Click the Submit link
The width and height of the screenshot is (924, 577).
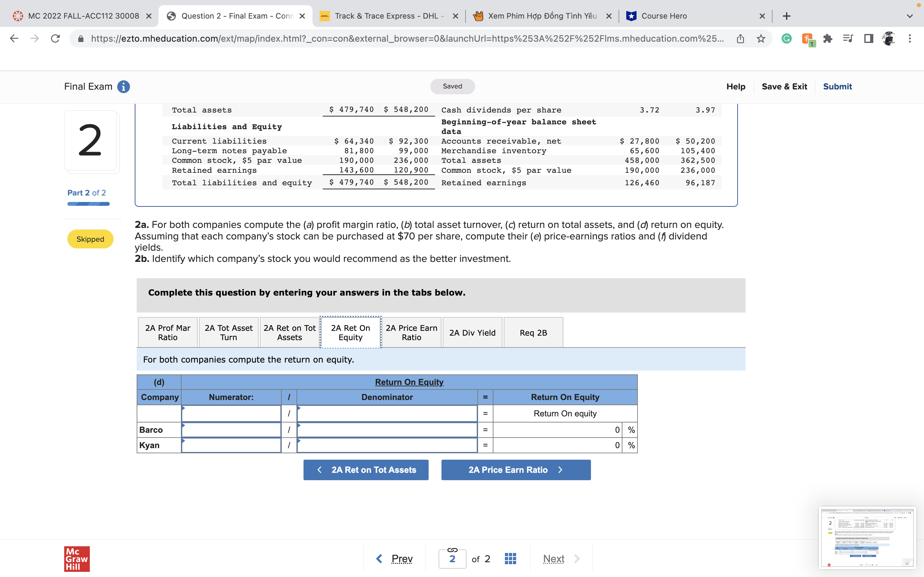tap(837, 87)
